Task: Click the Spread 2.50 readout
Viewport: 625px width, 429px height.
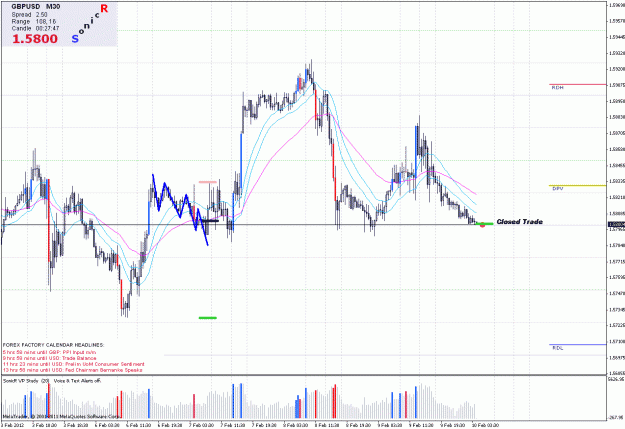Action: coord(29,15)
